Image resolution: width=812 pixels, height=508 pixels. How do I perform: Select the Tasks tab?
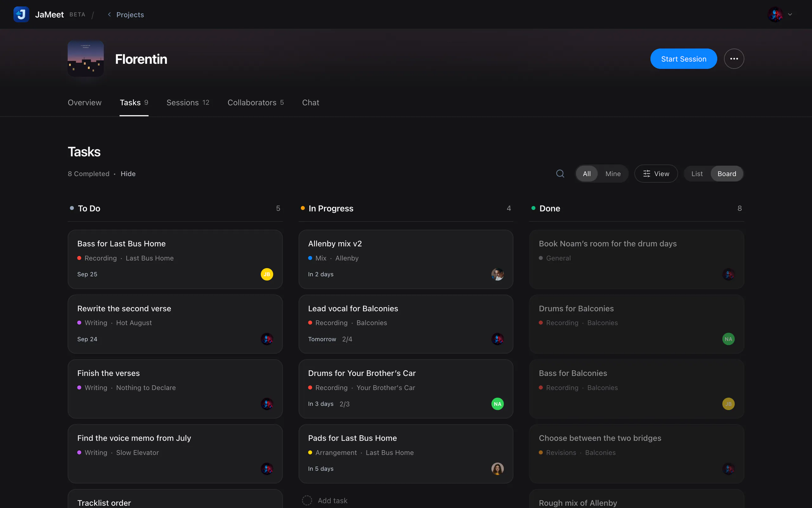point(134,103)
